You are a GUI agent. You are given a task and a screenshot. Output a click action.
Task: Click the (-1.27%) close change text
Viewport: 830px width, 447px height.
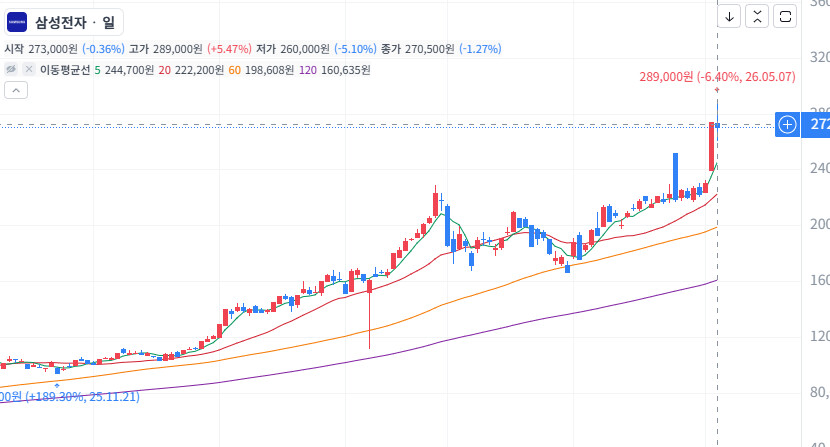[480, 49]
